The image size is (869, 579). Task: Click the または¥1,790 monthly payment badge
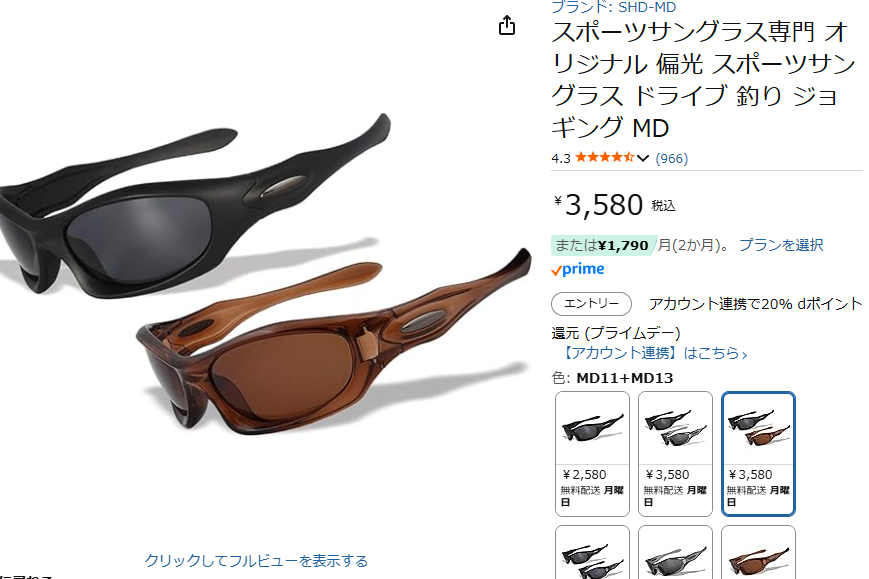click(x=603, y=245)
